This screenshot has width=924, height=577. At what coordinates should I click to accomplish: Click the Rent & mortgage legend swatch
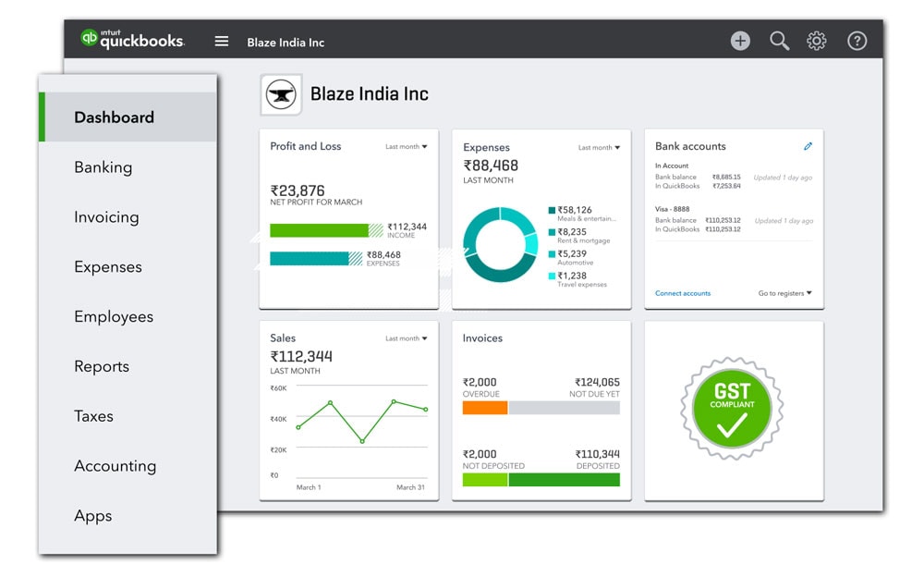(552, 232)
